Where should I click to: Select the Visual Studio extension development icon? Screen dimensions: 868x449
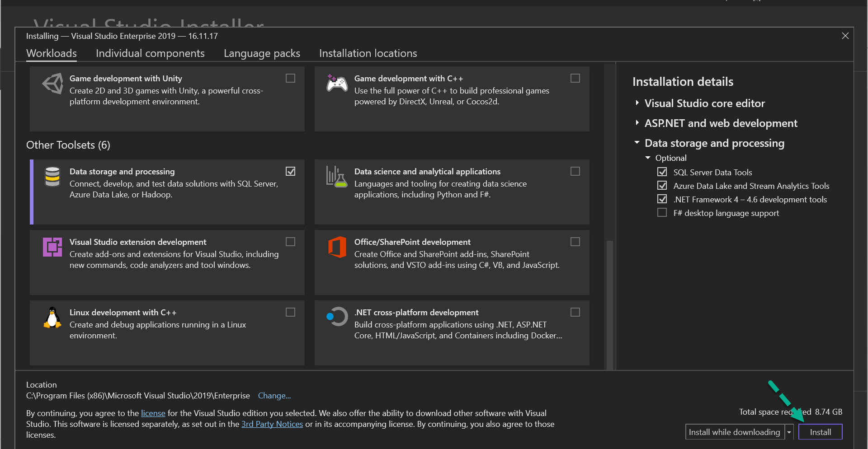[52, 247]
